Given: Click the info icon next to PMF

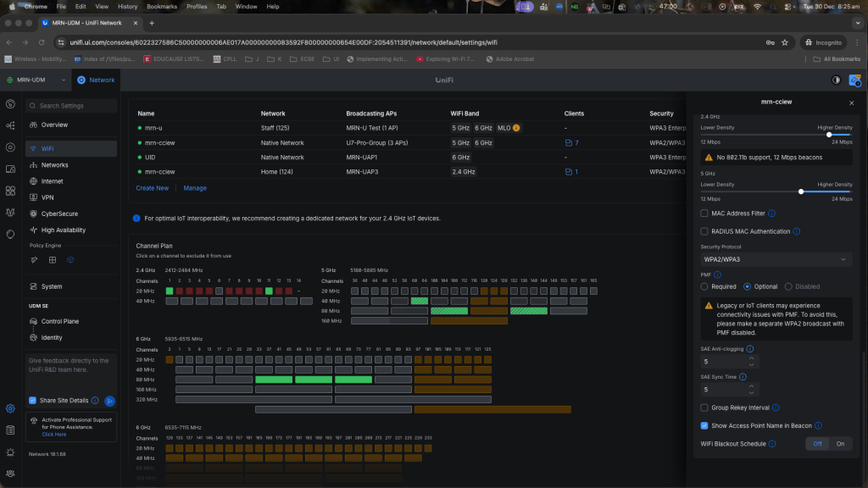Looking at the screenshot, I should pos(717,274).
